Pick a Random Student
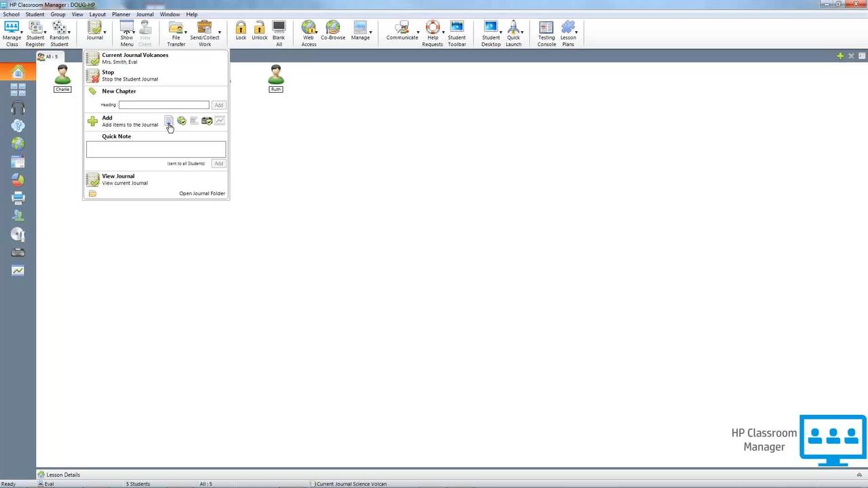 coord(59,33)
